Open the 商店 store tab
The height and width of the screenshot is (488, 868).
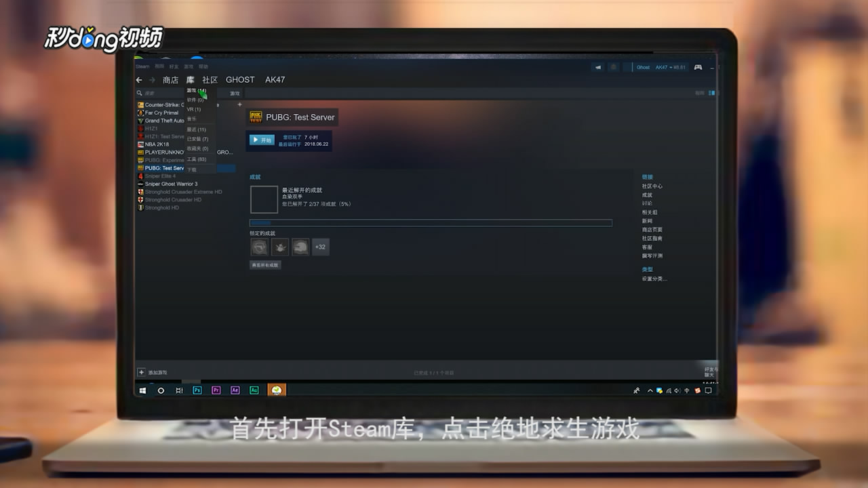(170, 80)
